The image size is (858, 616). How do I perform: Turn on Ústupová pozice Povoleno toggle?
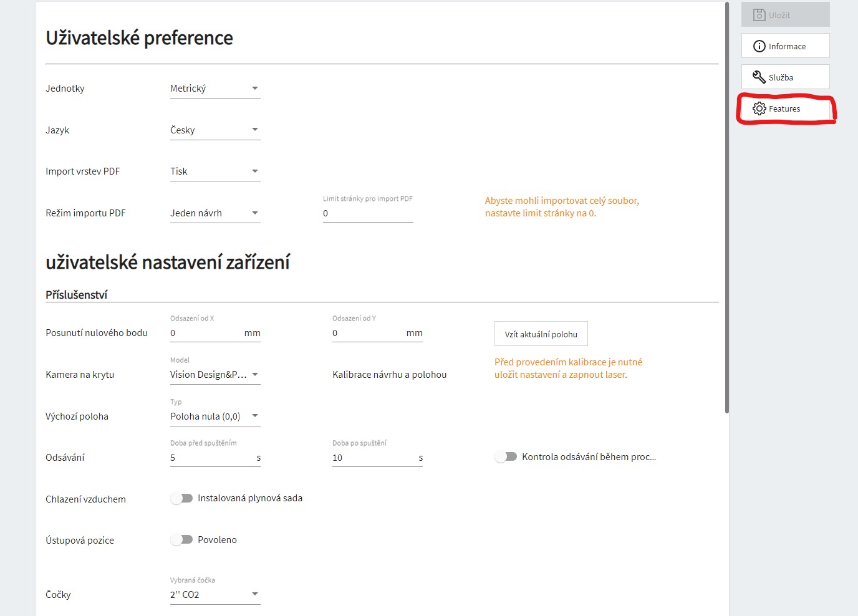(x=181, y=540)
